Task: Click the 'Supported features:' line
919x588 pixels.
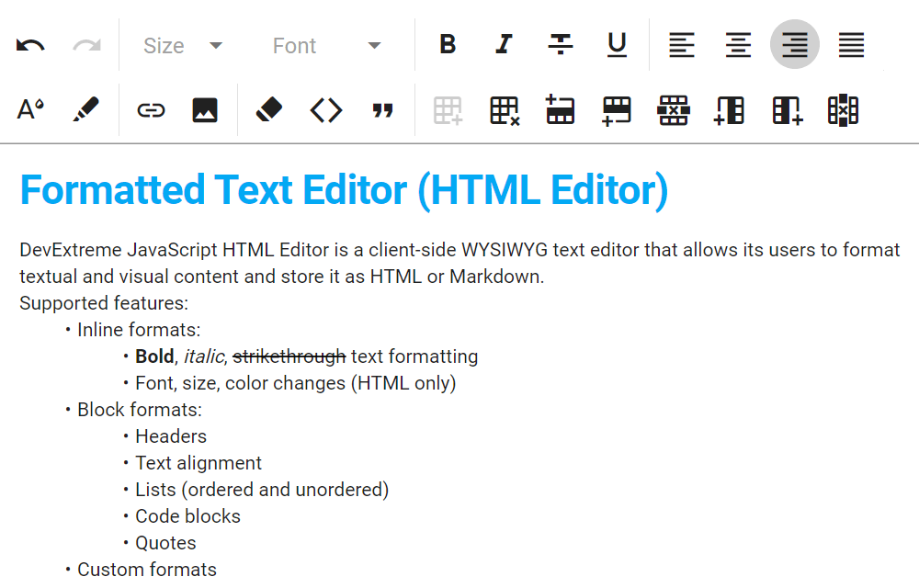Action: [x=104, y=303]
